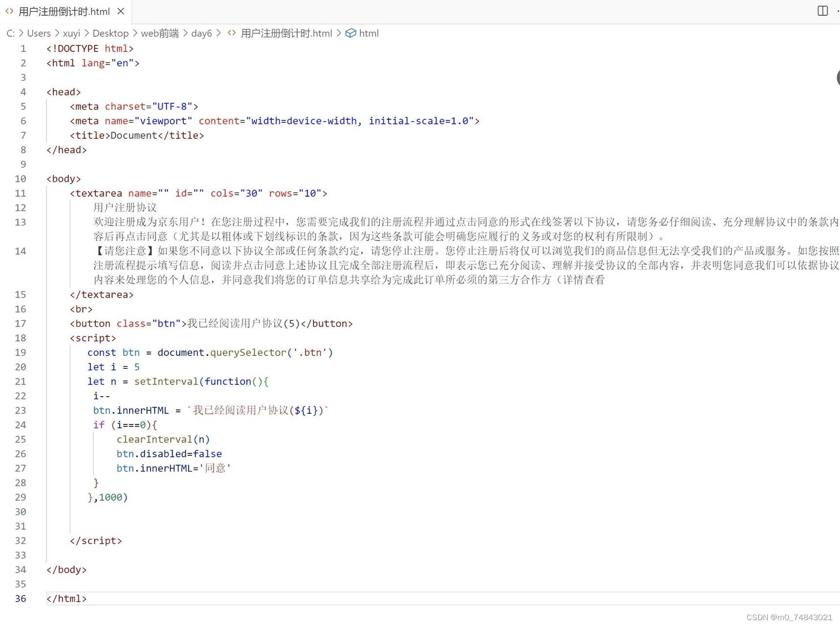The image size is (840, 626).
Task: Click the split editor right icon
Action: (822, 11)
